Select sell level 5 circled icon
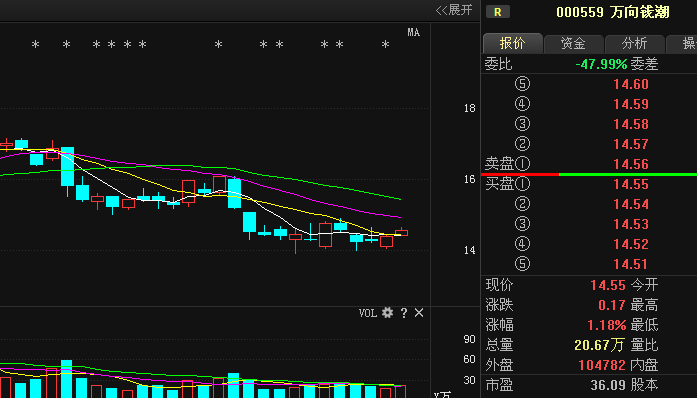697x398 pixels. [522, 84]
